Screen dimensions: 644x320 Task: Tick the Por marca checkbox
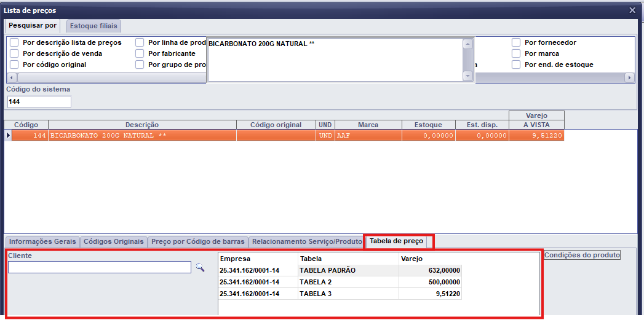[516, 54]
